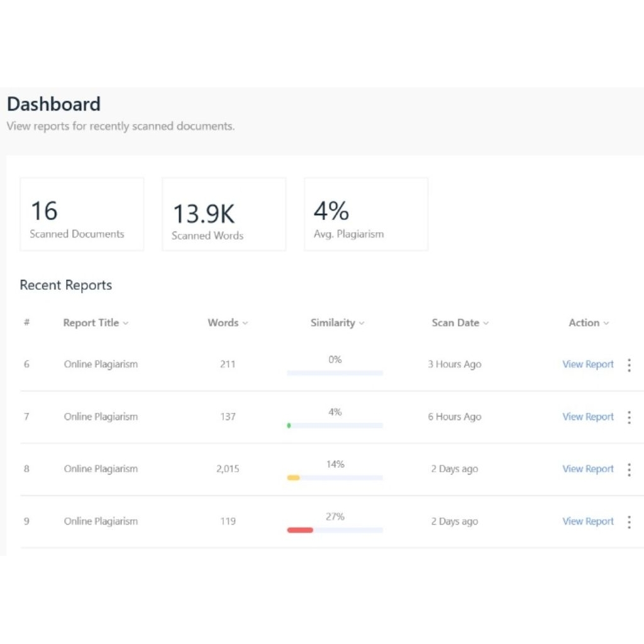View Report for the 2,015-word document
Screen dimensions: 644x644
pos(587,469)
